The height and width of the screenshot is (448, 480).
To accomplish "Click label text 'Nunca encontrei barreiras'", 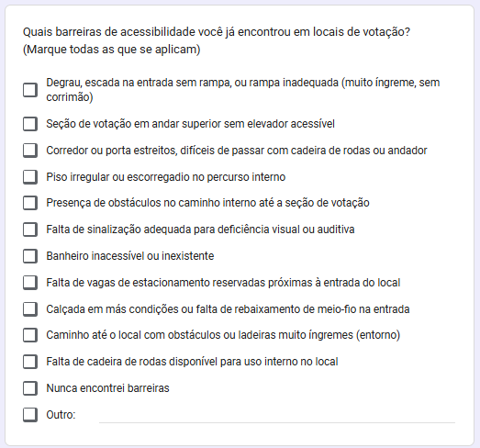I will (x=107, y=388).
